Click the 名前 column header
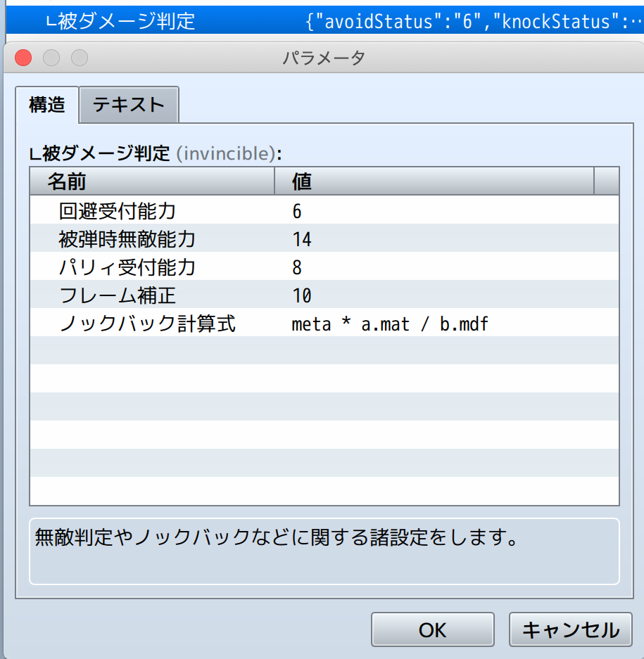Screen dimensions: 644x659 (x=151, y=182)
